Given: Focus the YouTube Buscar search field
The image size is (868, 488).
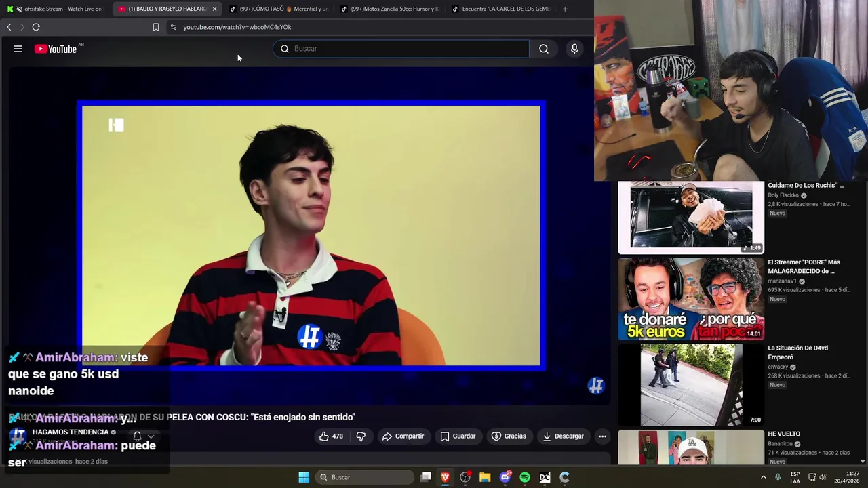Looking at the screenshot, I should pos(401,49).
